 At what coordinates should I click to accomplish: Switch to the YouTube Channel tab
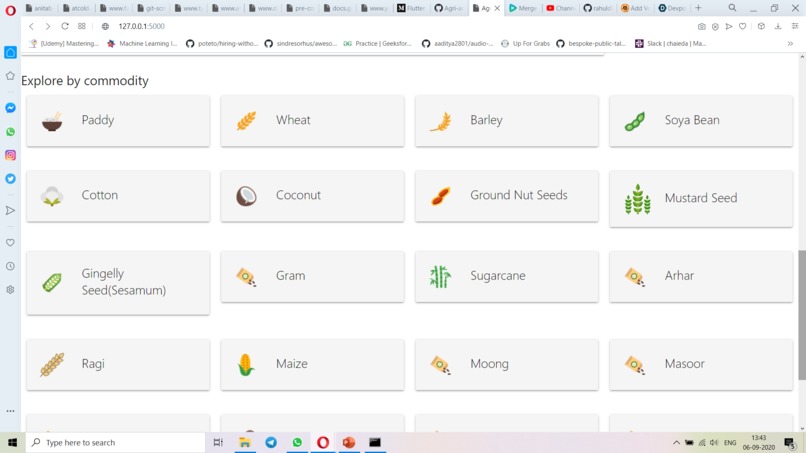click(x=560, y=8)
